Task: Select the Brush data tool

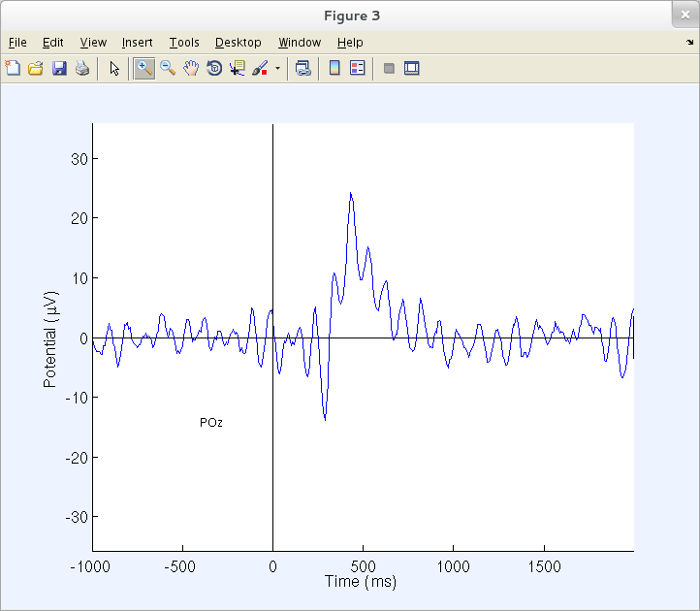Action: point(260,69)
